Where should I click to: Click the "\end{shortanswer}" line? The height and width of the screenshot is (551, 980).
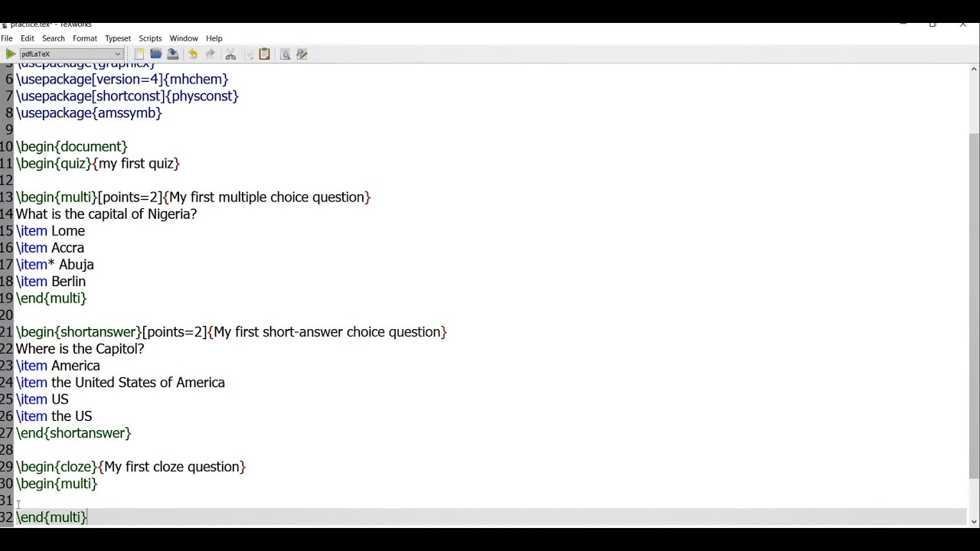pos(73,432)
